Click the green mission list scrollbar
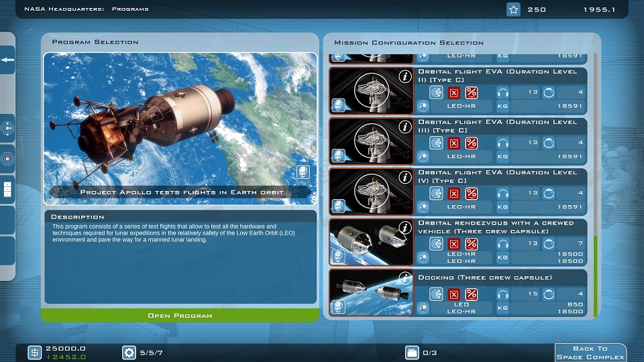Viewport: 644px width, 362px height. click(596, 276)
